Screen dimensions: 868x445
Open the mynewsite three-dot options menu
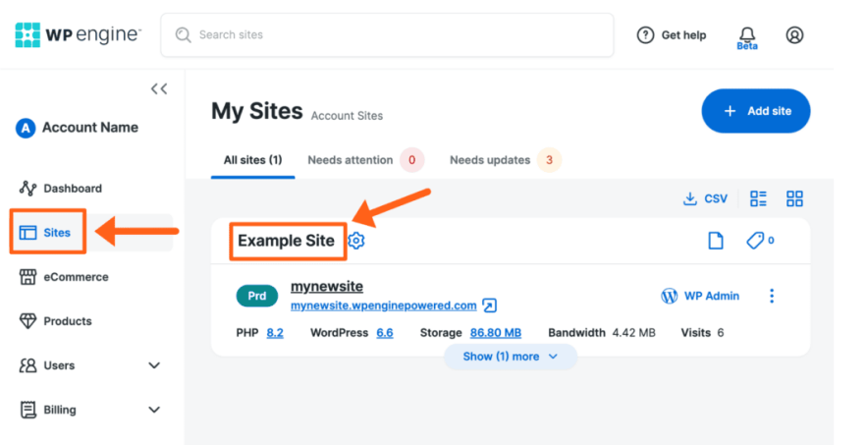coord(772,296)
